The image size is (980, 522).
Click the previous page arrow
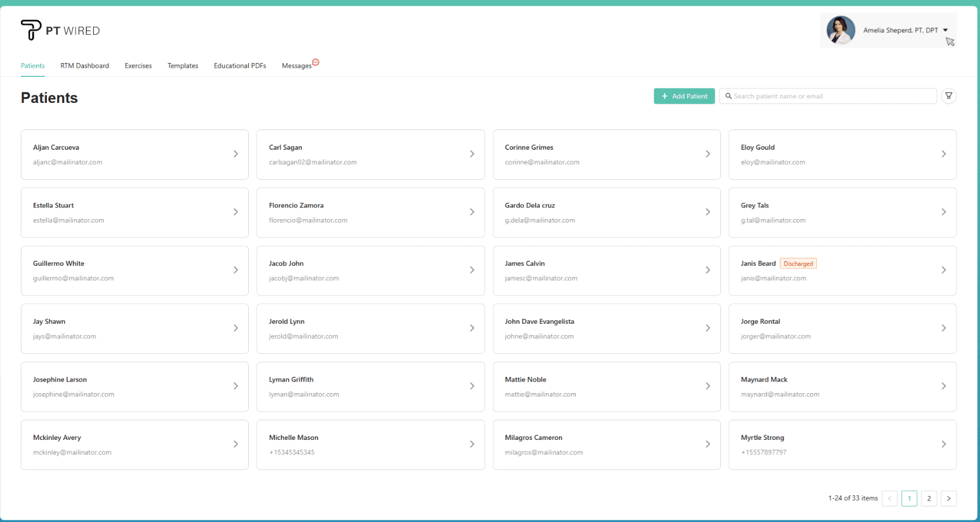click(889, 498)
